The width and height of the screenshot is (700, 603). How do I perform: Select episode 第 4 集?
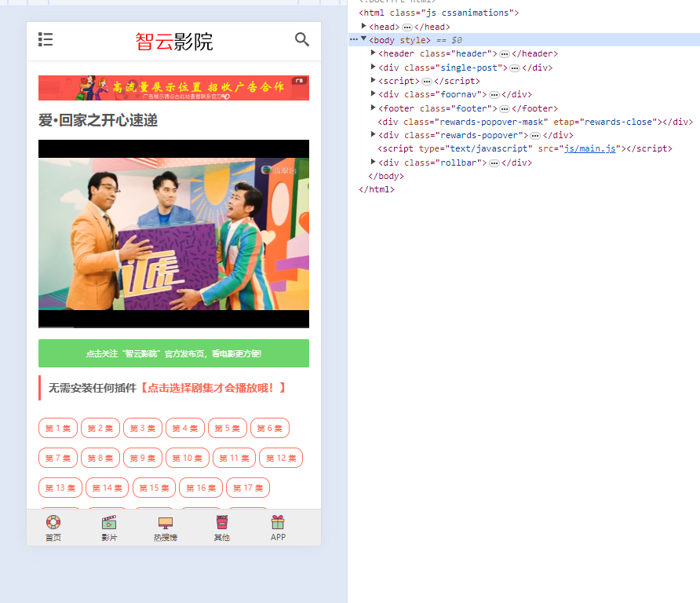[x=185, y=428]
